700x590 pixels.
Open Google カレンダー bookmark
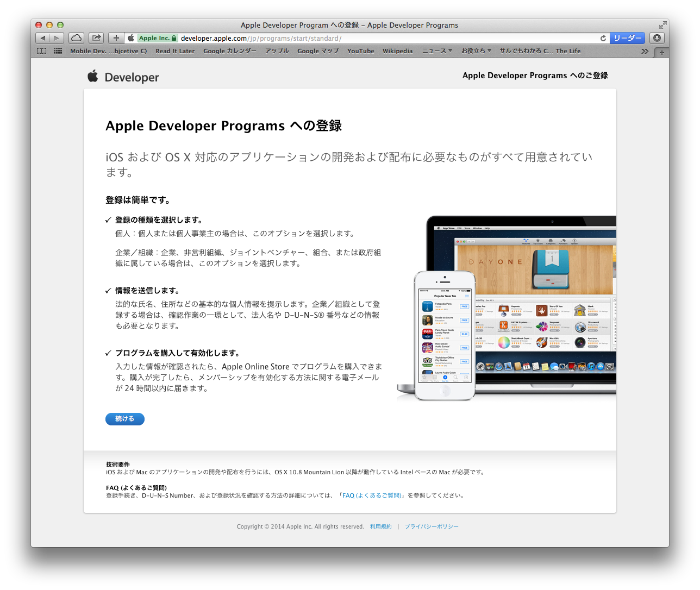pyautogui.click(x=230, y=51)
